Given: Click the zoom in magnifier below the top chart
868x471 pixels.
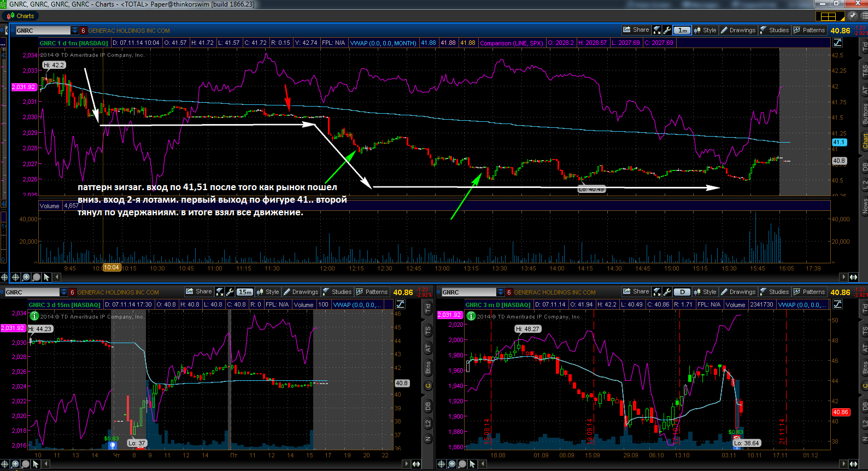Looking at the screenshot, I should coord(26,277).
